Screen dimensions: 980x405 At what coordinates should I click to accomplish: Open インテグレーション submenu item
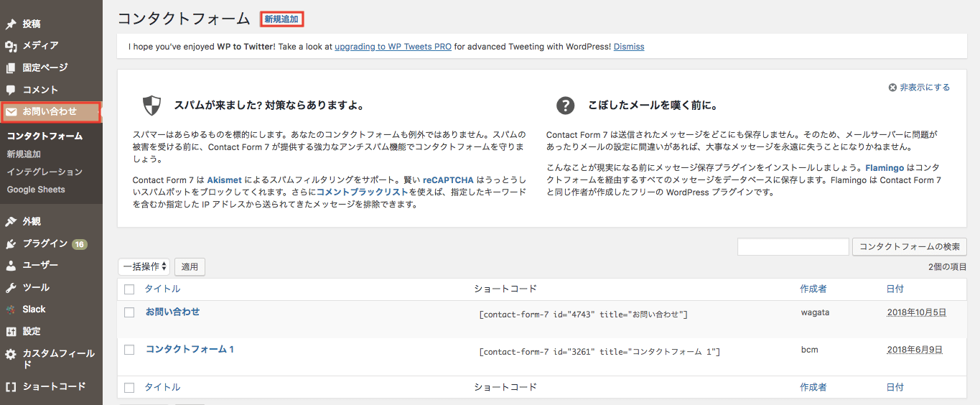pyautogui.click(x=45, y=172)
